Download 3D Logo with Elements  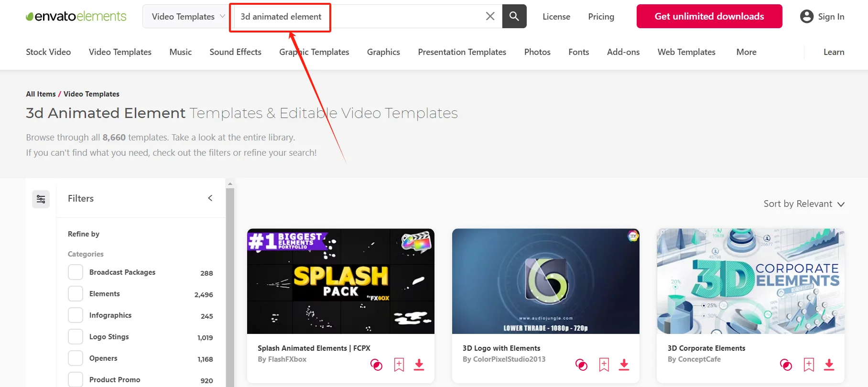coord(624,365)
